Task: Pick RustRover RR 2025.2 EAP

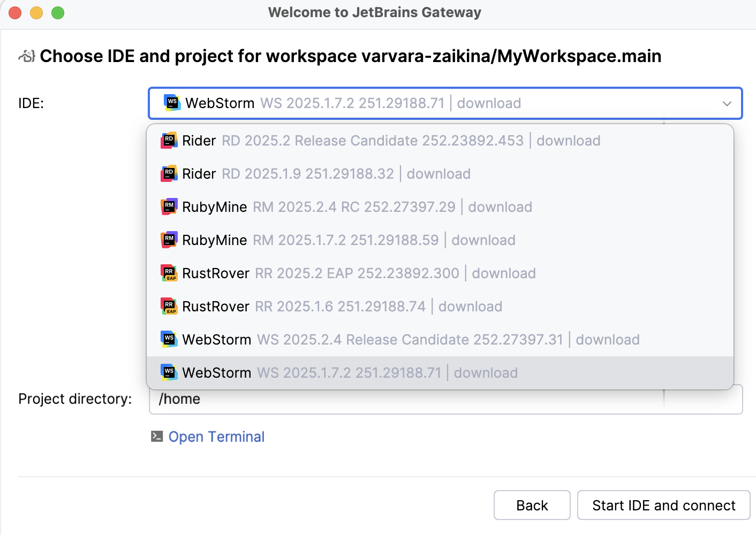Action: pos(440,273)
